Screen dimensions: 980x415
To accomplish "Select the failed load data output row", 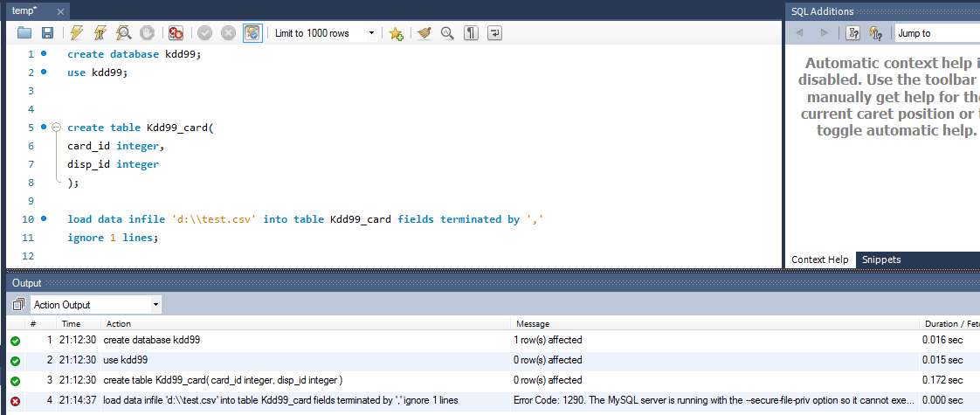I will pyautogui.click(x=493, y=400).
